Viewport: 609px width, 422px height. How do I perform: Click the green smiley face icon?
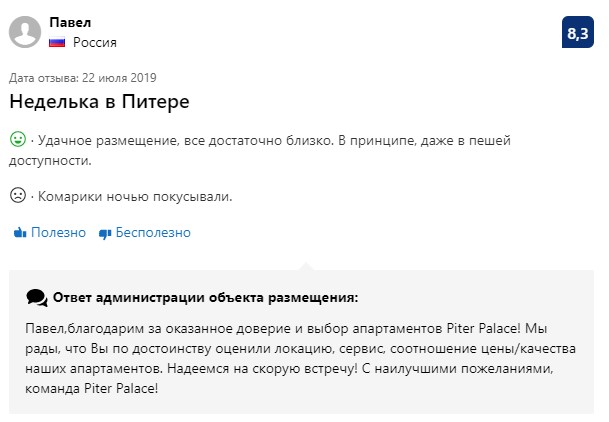point(18,139)
